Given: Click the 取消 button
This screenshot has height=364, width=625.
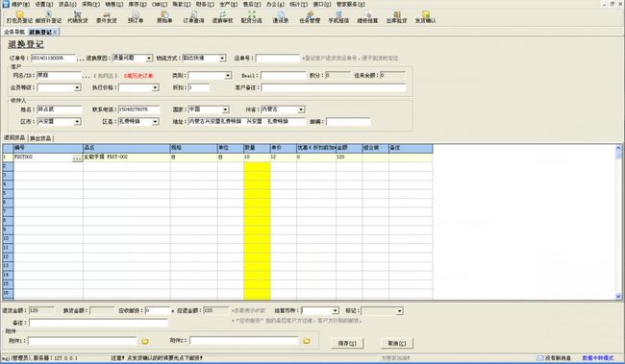Looking at the screenshot, I should (397, 343).
